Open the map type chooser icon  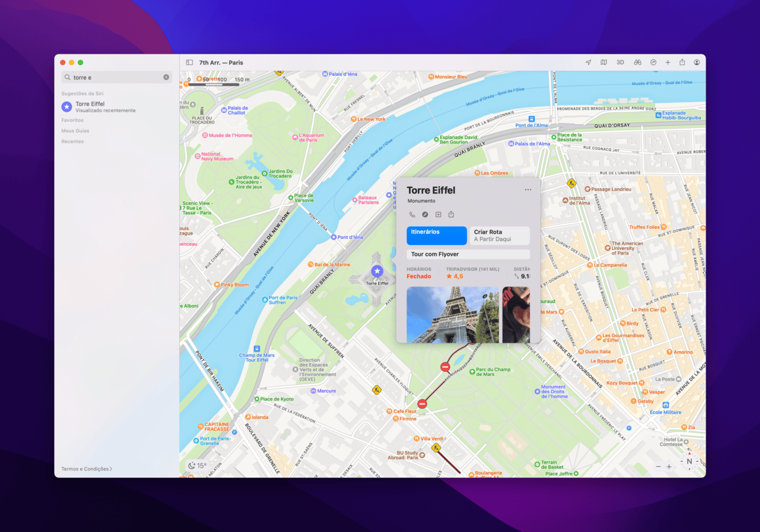(x=604, y=62)
